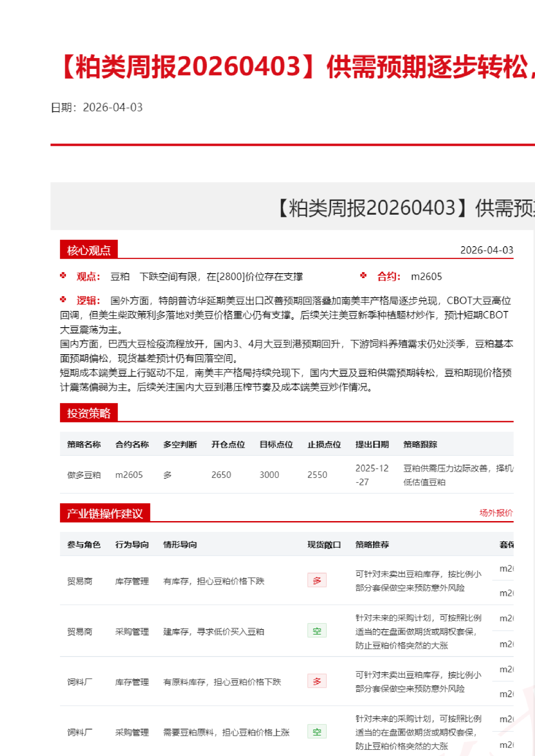Select the 投资策略 section tab
535x756 pixels.
pyautogui.click(x=89, y=413)
